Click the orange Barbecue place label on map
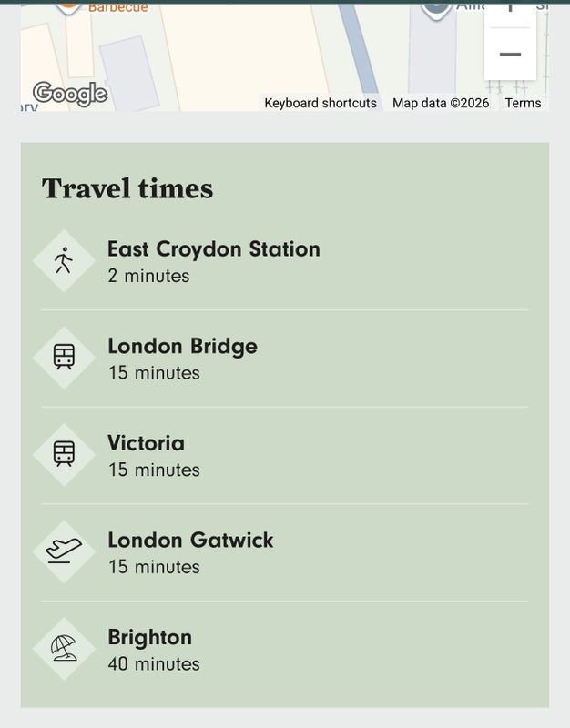570x728 pixels. point(117,7)
